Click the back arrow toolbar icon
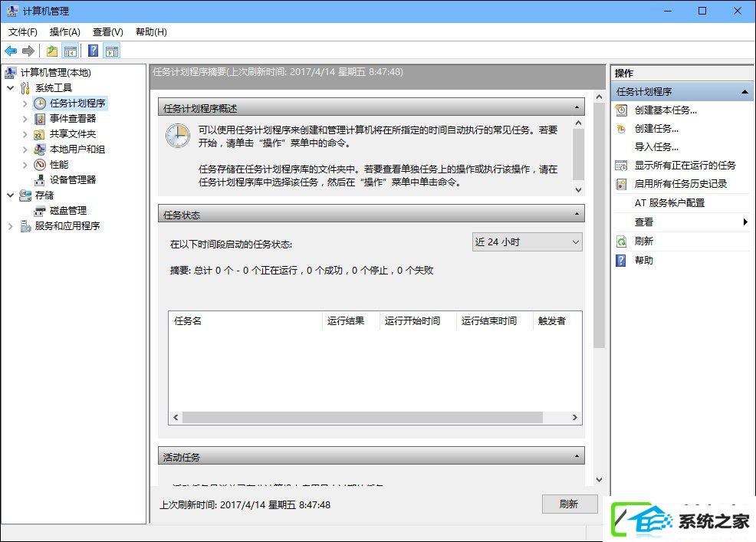Image resolution: width=756 pixels, height=542 pixels. (11, 51)
